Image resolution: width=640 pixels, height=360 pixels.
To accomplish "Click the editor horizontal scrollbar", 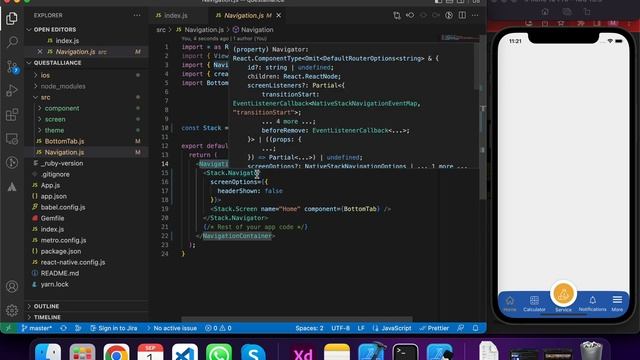I will 297,319.
